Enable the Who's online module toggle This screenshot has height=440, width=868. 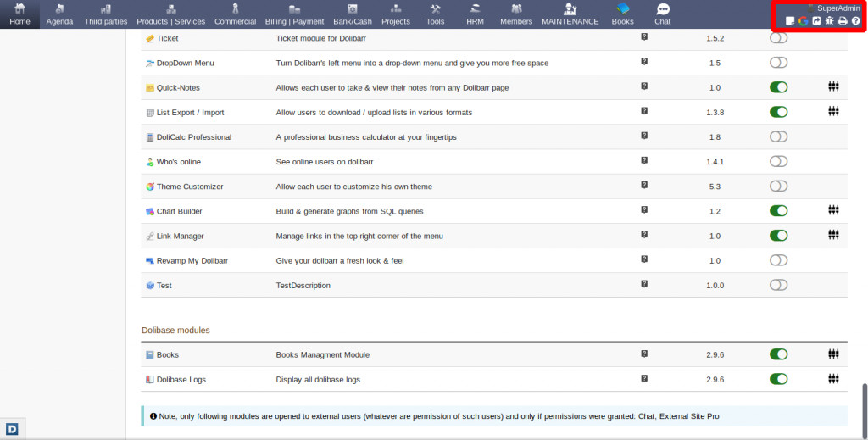[x=778, y=162]
